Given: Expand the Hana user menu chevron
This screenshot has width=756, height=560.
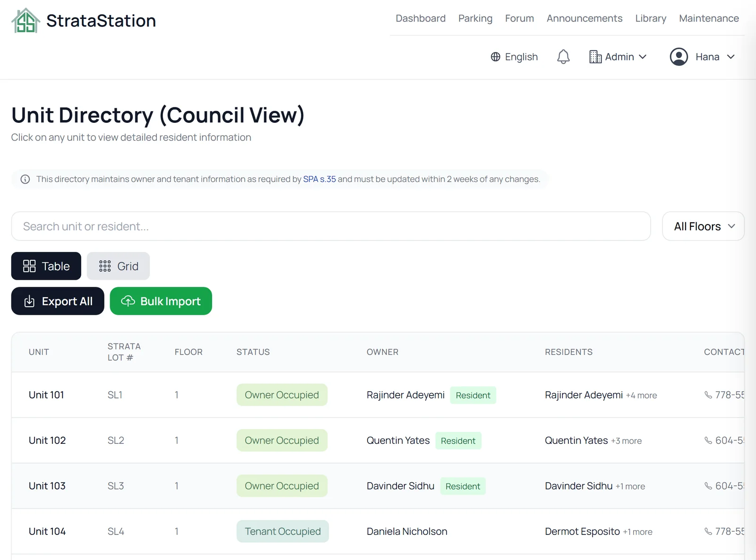Looking at the screenshot, I should 731,57.
